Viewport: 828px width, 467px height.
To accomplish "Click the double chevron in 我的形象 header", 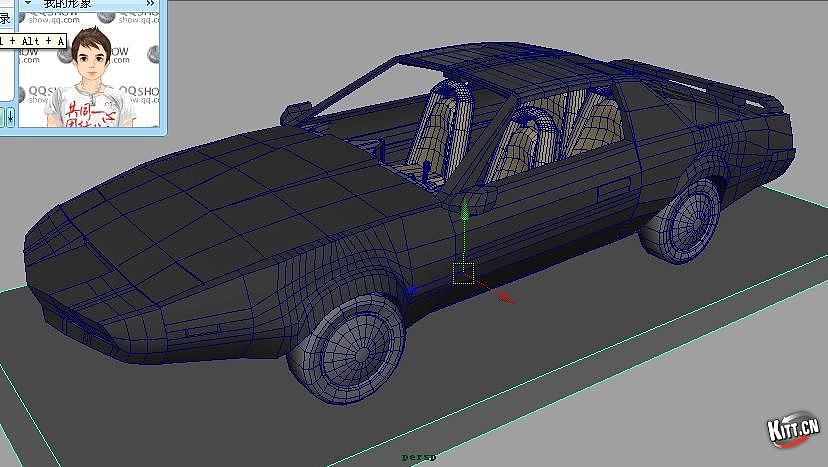I will (x=150, y=3).
